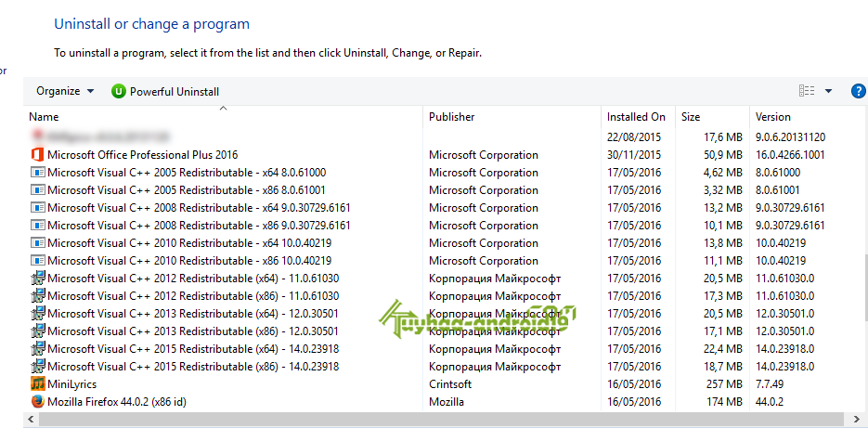Open the help question mark icon
Viewport: 868px width, 428px height.
tap(858, 91)
